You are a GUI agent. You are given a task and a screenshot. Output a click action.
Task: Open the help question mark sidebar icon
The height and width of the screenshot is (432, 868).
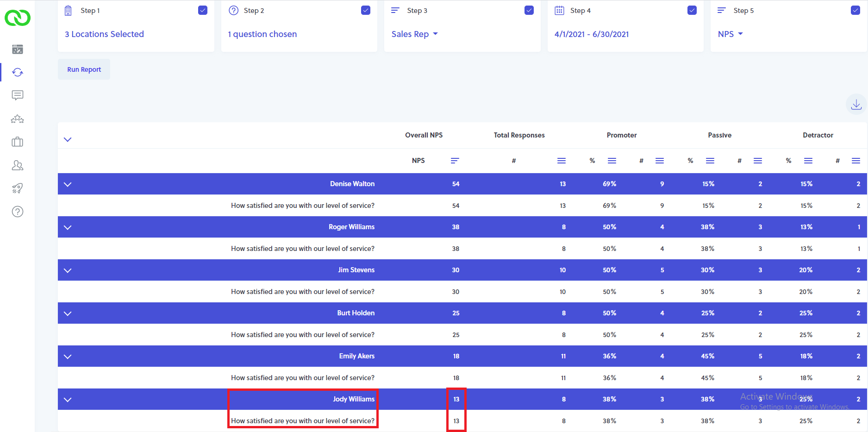[x=18, y=212]
